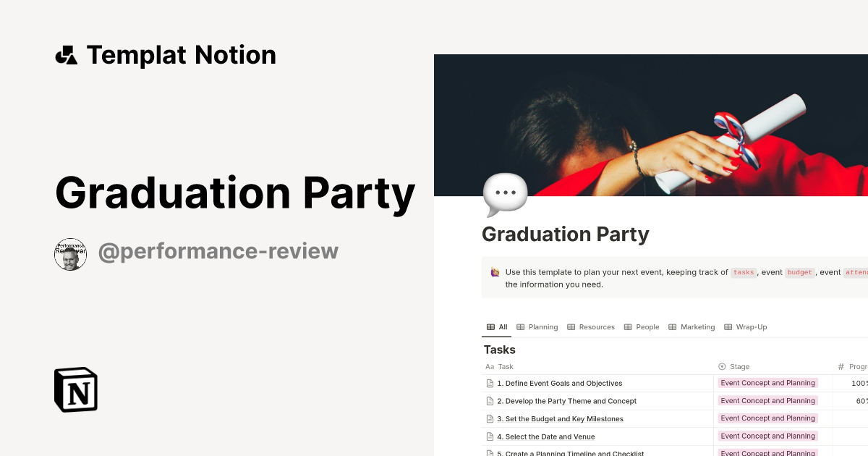Screen dimensions: 868x456
Task: Click the Event Concept and Planning stage tag
Action: click(x=767, y=383)
